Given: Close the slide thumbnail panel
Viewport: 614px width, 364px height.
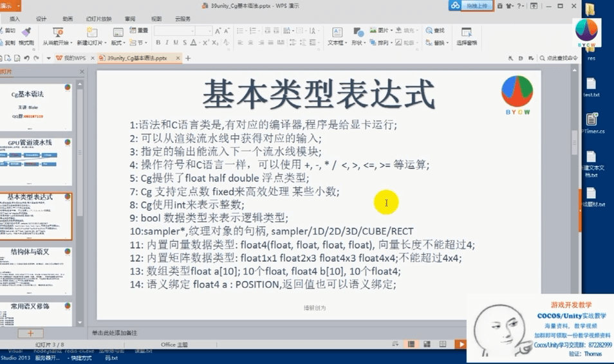Looking at the screenshot, I should pos(82,71).
